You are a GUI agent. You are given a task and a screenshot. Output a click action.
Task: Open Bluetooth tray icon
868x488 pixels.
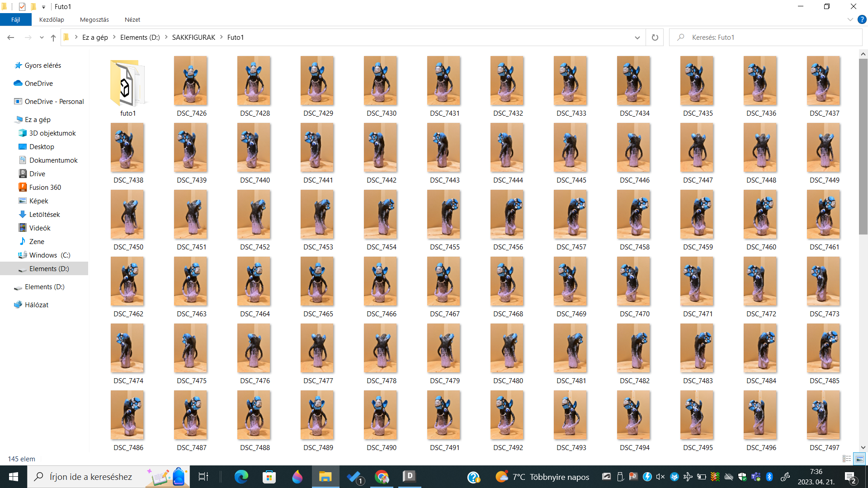pos(769,477)
